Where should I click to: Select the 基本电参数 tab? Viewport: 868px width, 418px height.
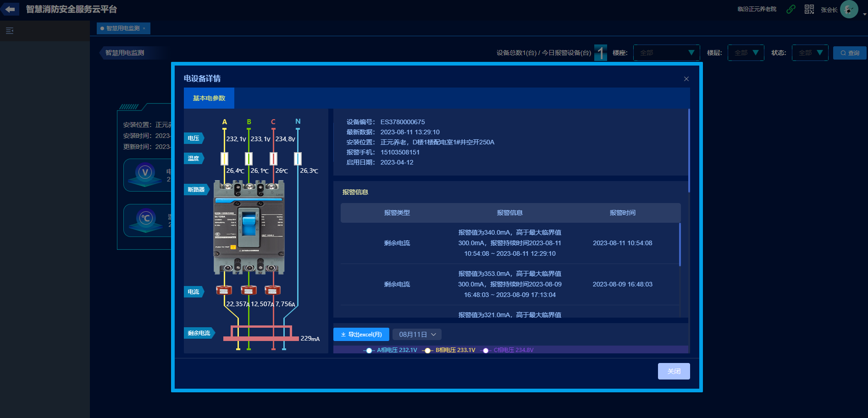209,98
